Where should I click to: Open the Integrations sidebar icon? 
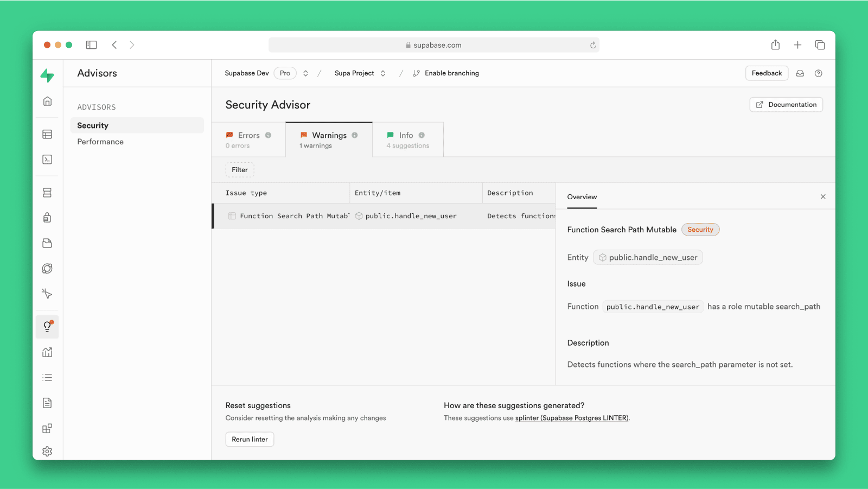[47, 428]
